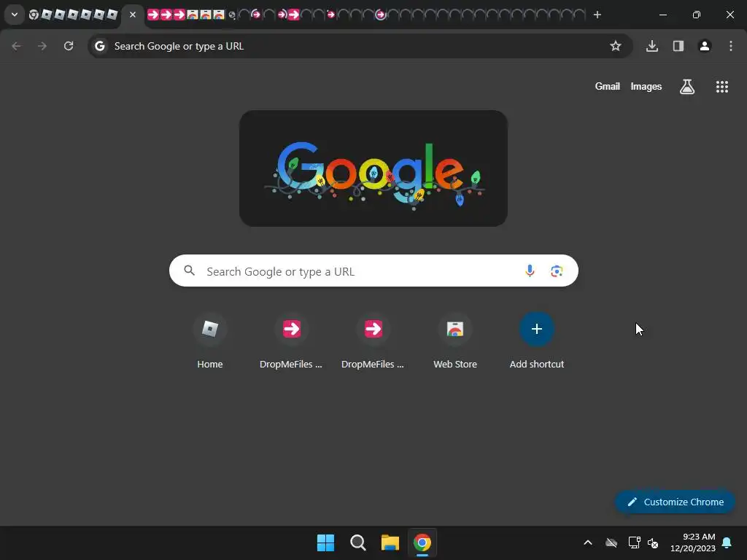Open the notification bell
The height and width of the screenshot is (560, 747).
click(x=727, y=542)
